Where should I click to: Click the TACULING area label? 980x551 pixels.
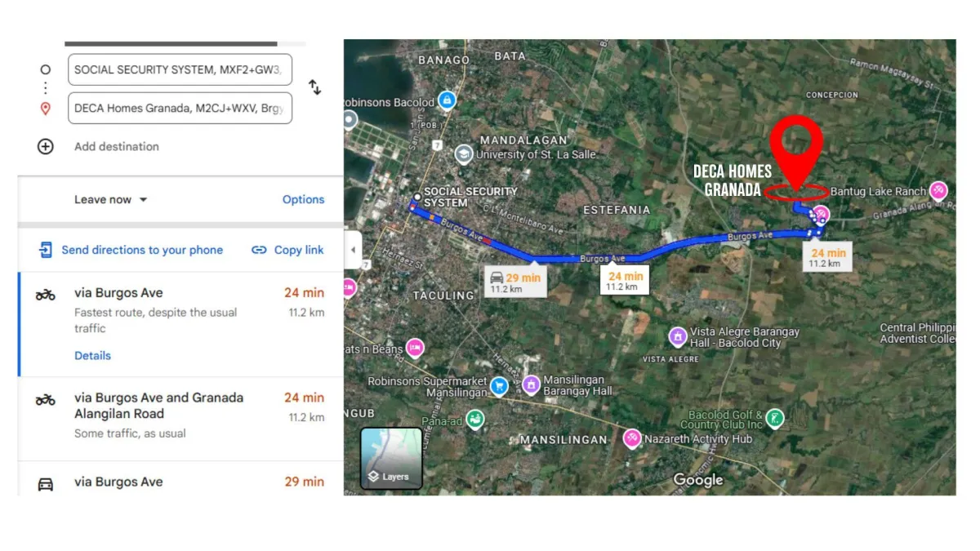click(x=443, y=295)
